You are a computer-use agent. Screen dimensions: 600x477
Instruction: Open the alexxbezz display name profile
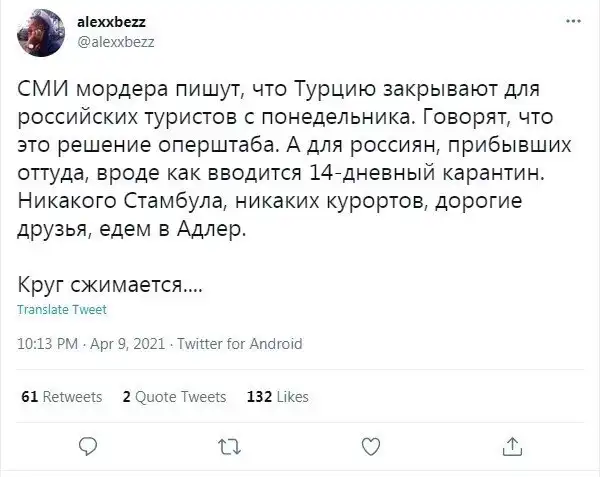pyautogui.click(x=112, y=21)
